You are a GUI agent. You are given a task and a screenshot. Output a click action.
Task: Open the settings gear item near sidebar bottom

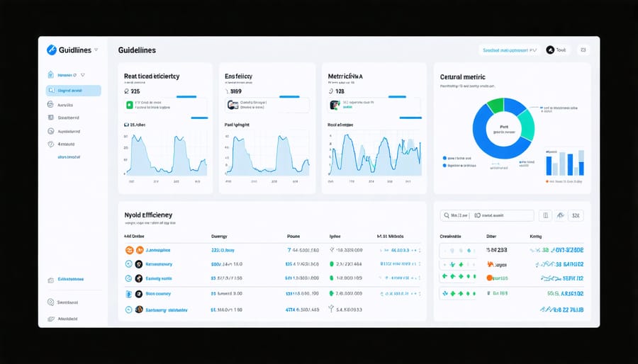tap(63, 302)
